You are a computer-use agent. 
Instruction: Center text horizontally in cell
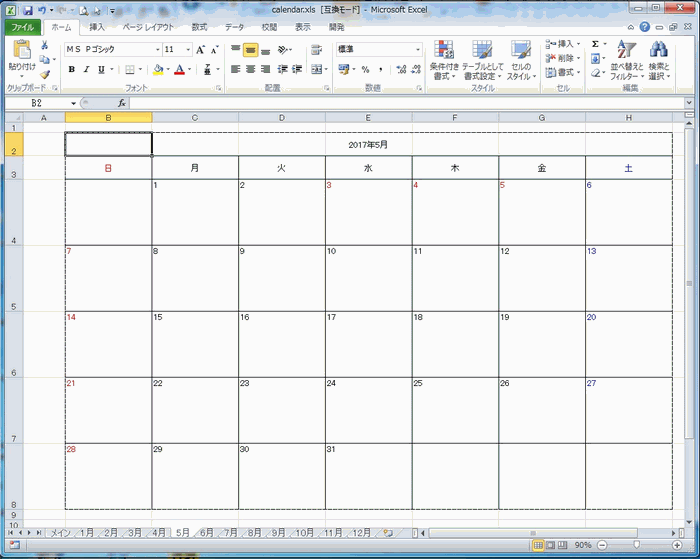[250, 69]
